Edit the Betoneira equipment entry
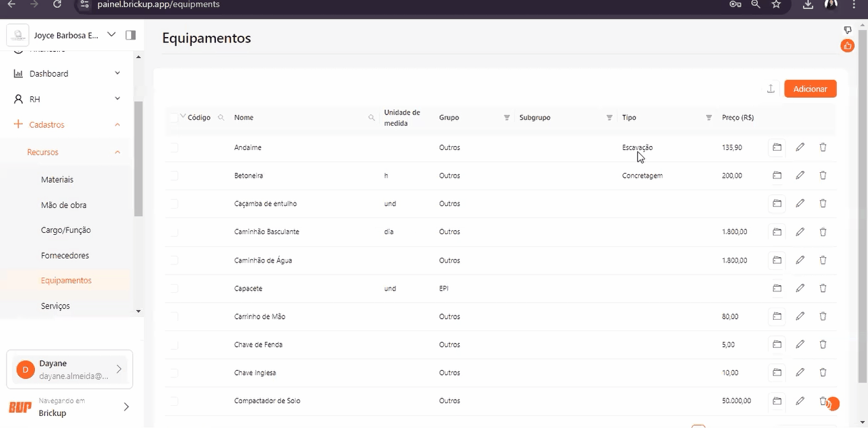Screen dimensions: 868x428 pos(800,176)
